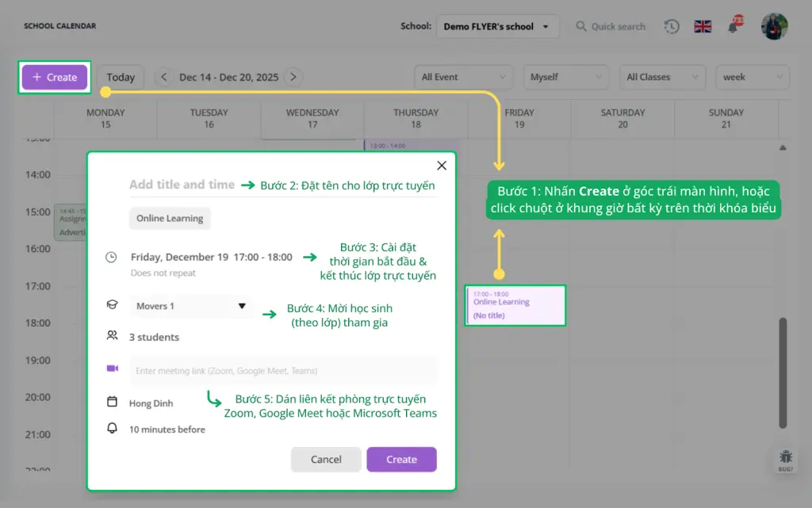Open the Movers 1 class dropdown

click(x=191, y=306)
